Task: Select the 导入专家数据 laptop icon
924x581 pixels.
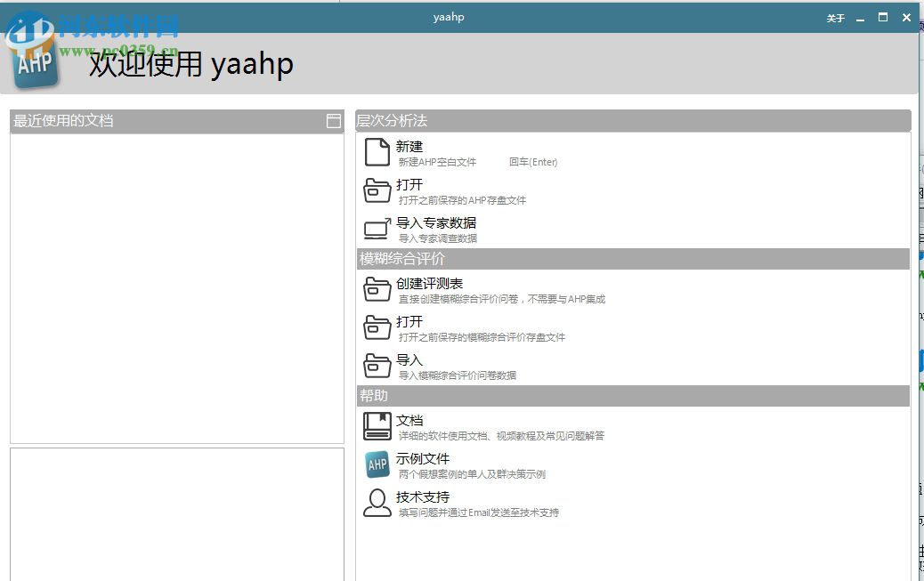Action: pyautogui.click(x=377, y=229)
